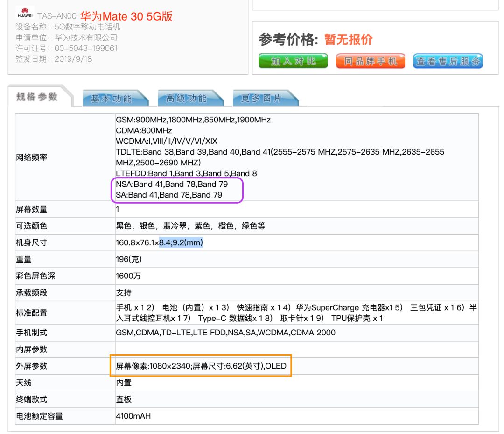Click the blue 查看售后服务 button
504x434 pixels.
tap(448, 61)
